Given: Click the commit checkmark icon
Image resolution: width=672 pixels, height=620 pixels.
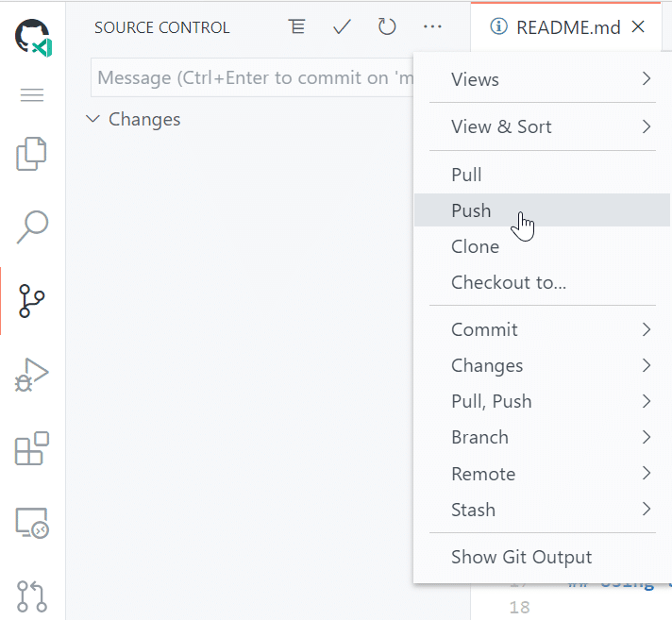Looking at the screenshot, I should (x=342, y=26).
